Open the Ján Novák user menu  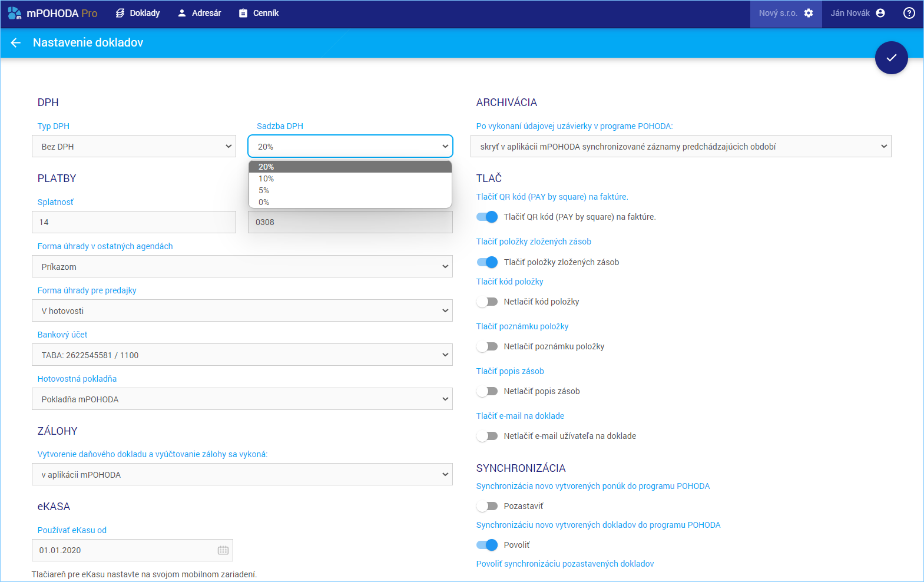click(x=857, y=13)
